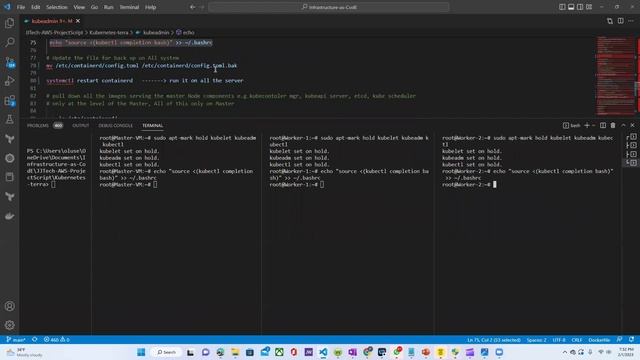This screenshot has height=360, width=640.
Task: Open the Help menu
Action: 151,7
